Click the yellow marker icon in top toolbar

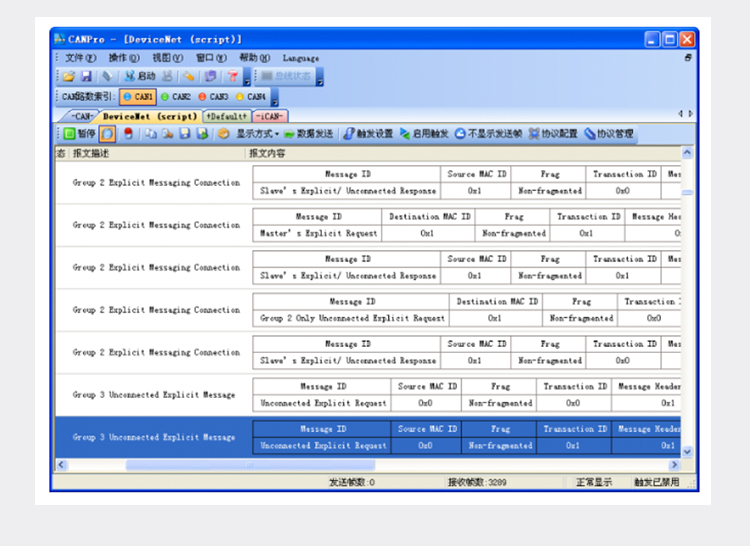[189, 76]
